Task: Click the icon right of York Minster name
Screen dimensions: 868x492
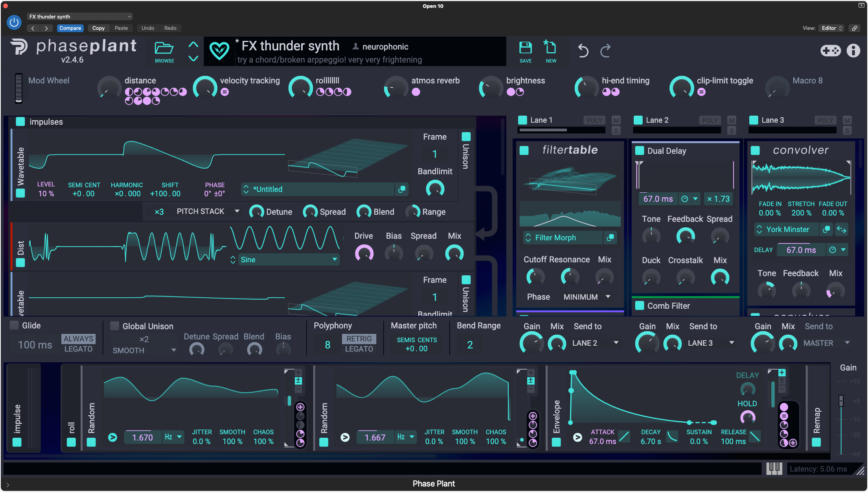Action: click(827, 229)
